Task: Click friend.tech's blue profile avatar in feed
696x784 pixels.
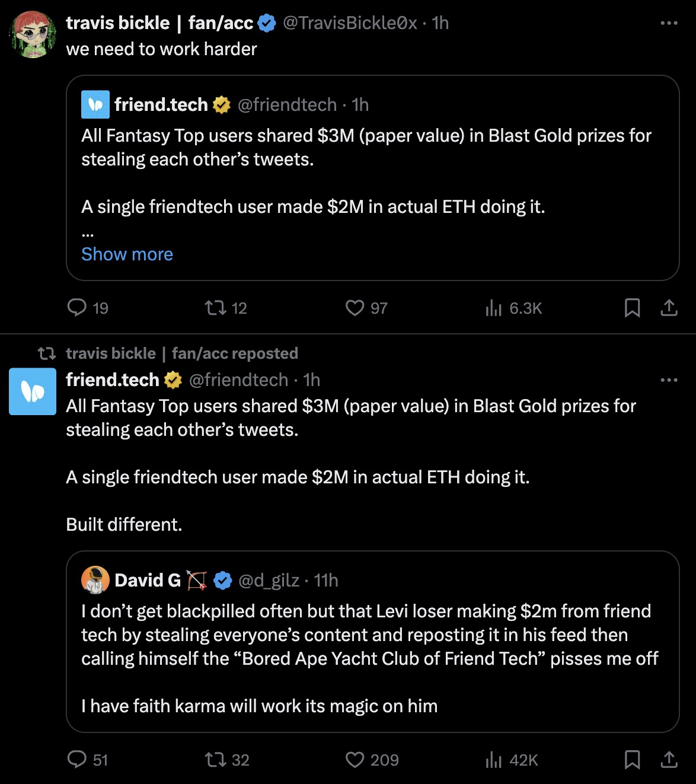Action: (33, 391)
